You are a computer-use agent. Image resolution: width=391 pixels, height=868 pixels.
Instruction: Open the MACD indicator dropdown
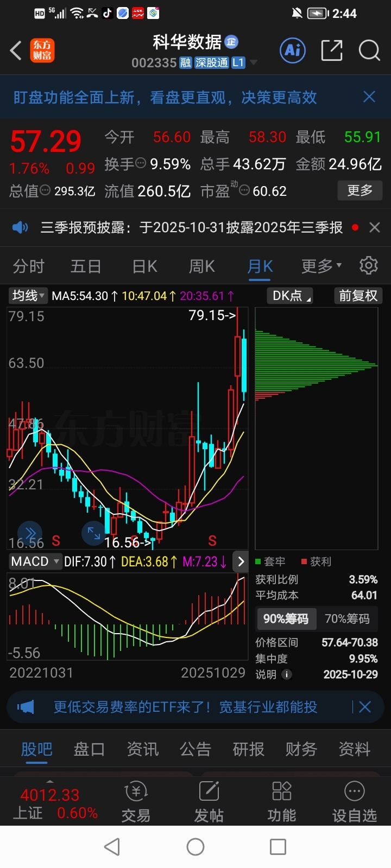(x=35, y=561)
